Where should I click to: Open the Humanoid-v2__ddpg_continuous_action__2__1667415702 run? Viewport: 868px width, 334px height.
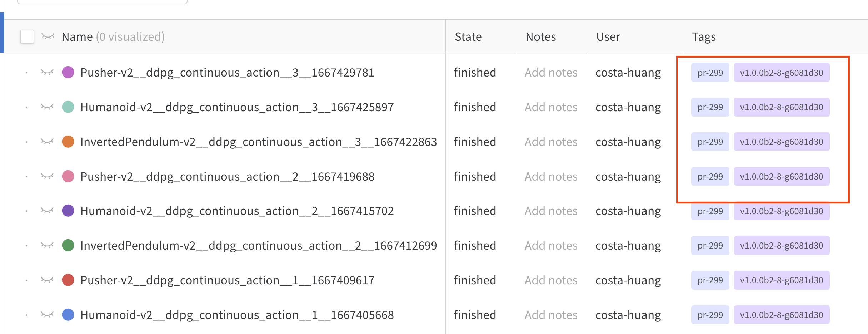pyautogui.click(x=237, y=211)
